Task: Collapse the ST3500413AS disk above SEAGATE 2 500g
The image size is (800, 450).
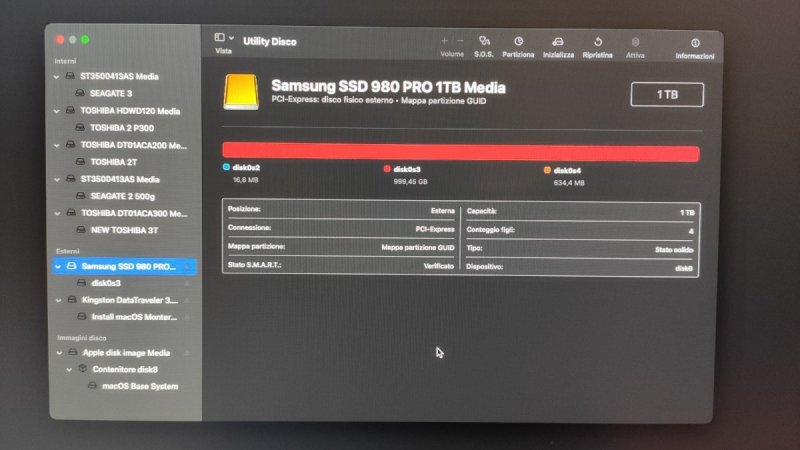Action: tap(57, 180)
